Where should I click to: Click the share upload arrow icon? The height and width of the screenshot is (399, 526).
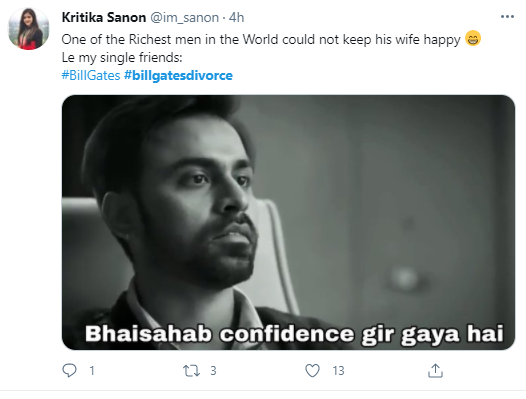(435, 370)
